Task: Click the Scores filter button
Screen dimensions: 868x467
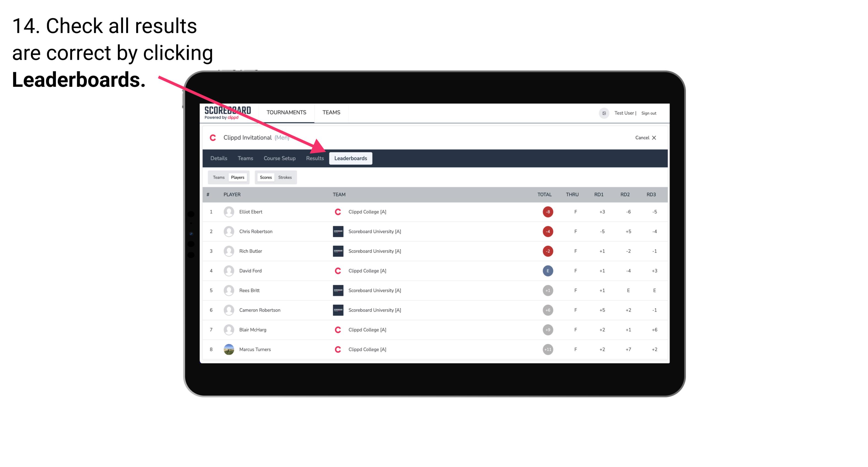Action: click(x=266, y=177)
